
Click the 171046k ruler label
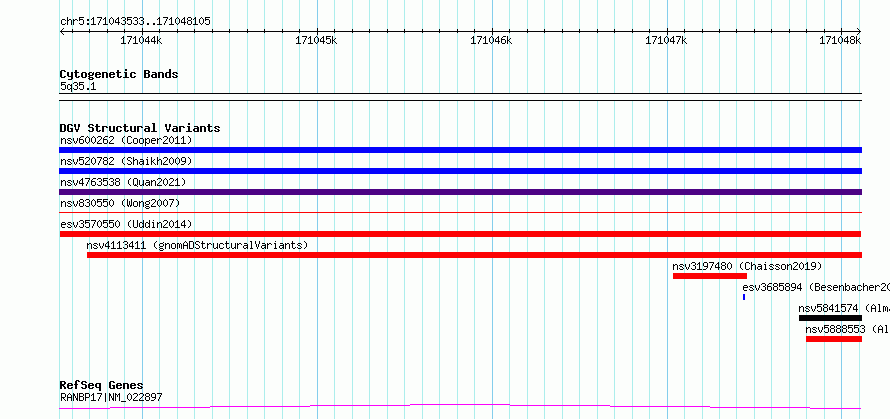(491, 40)
